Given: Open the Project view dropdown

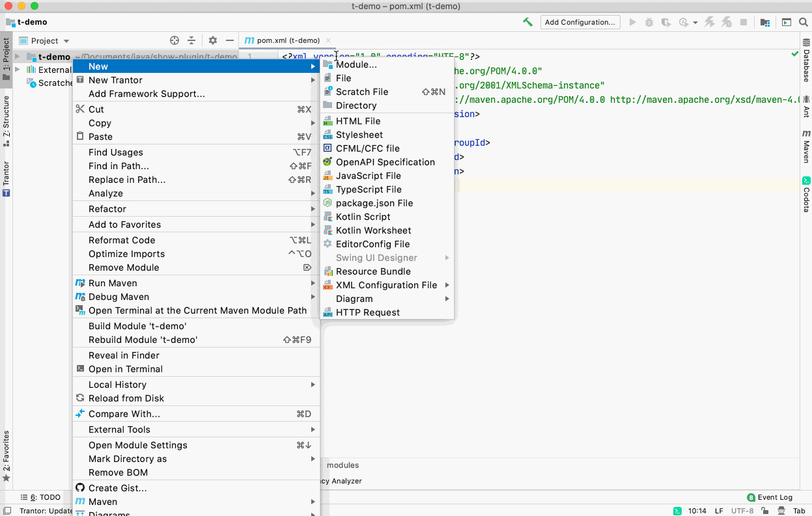Looking at the screenshot, I should [x=44, y=40].
